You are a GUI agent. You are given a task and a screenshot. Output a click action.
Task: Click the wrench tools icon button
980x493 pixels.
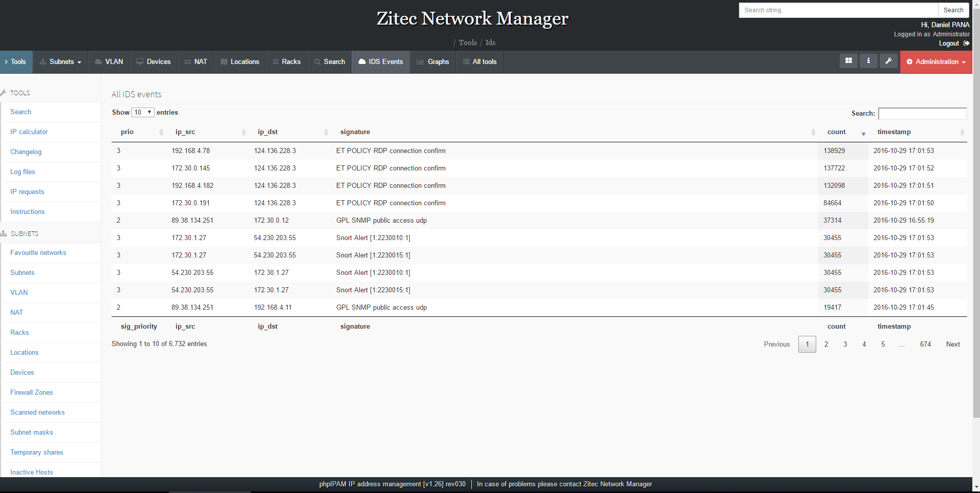(889, 61)
